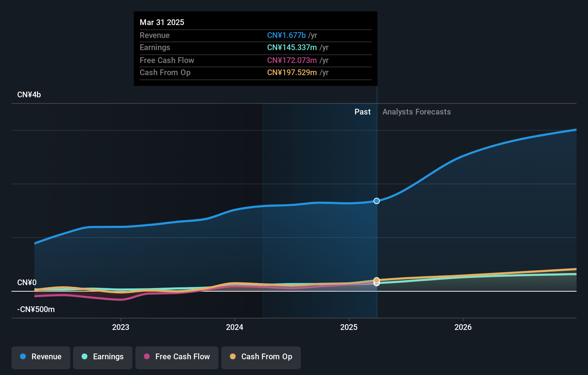Click the Analysts Forecasts label
The height and width of the screenshot is (375, 588).
pyautogui.click(x=416, y=112)
